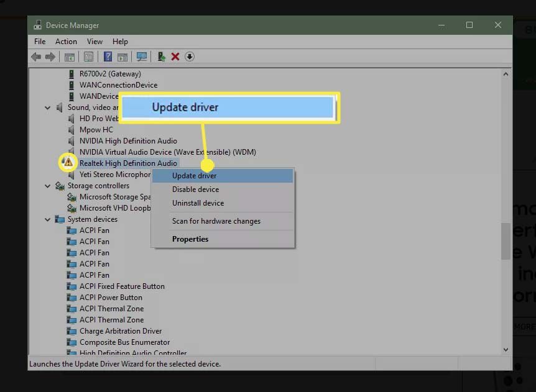Click the Composite Bus Enumerator icon
This screenshot has width=536, height=392.
point(72,342)
